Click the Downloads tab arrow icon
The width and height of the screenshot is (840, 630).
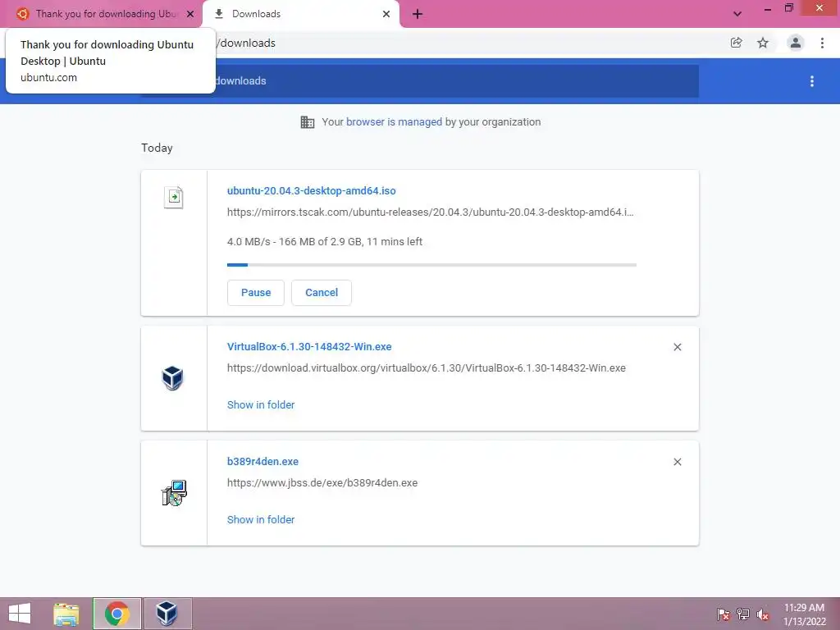[218, 14]
